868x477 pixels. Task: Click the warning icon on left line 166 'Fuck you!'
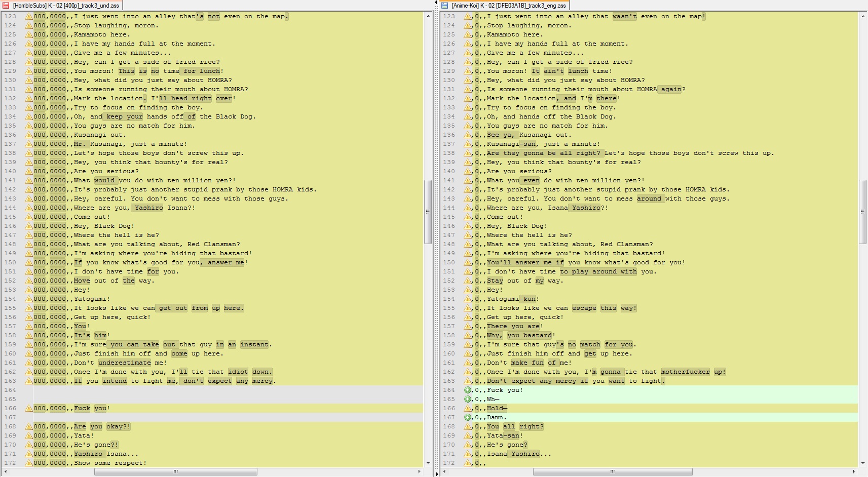click(29, 408)
